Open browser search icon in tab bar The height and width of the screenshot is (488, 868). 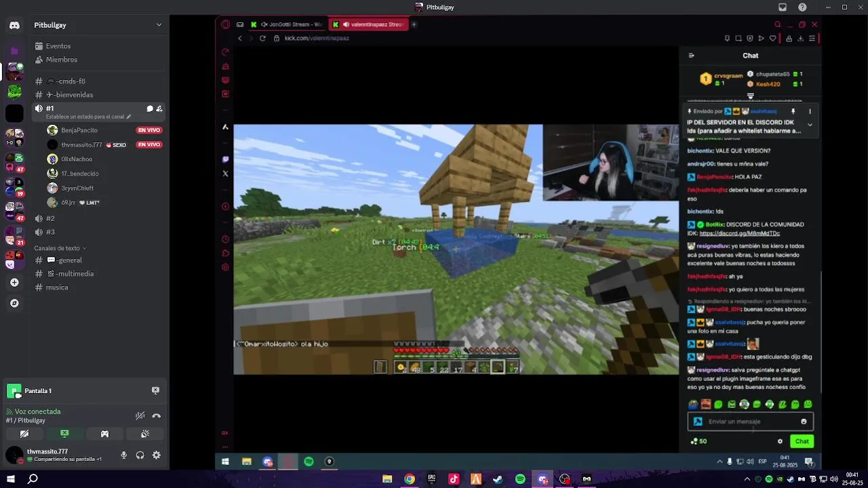[x=777, y=24]
